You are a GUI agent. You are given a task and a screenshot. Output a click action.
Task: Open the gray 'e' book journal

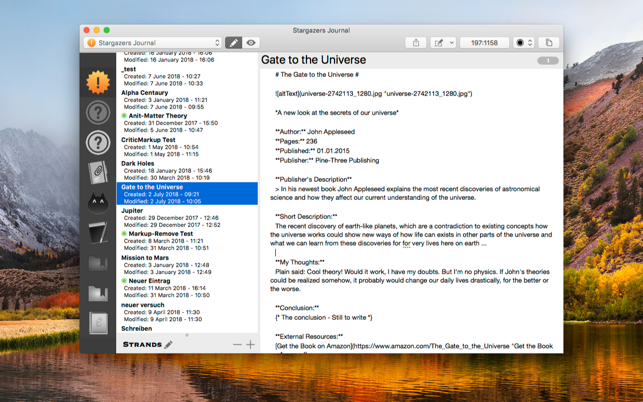[x=98, y=323]
